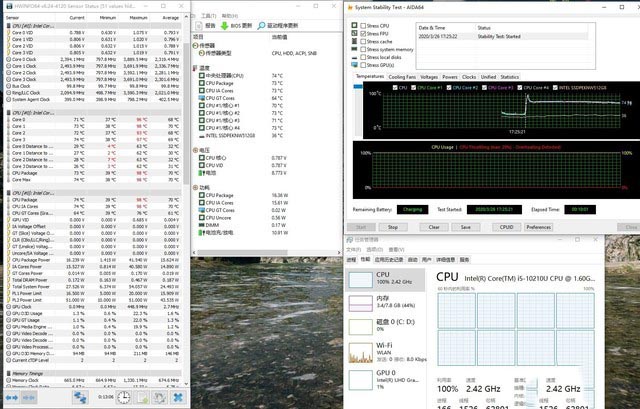This screenshot has width=640, height=409.
Task: Click temperature graph vertical scale slider
Action: click(358, 86)
